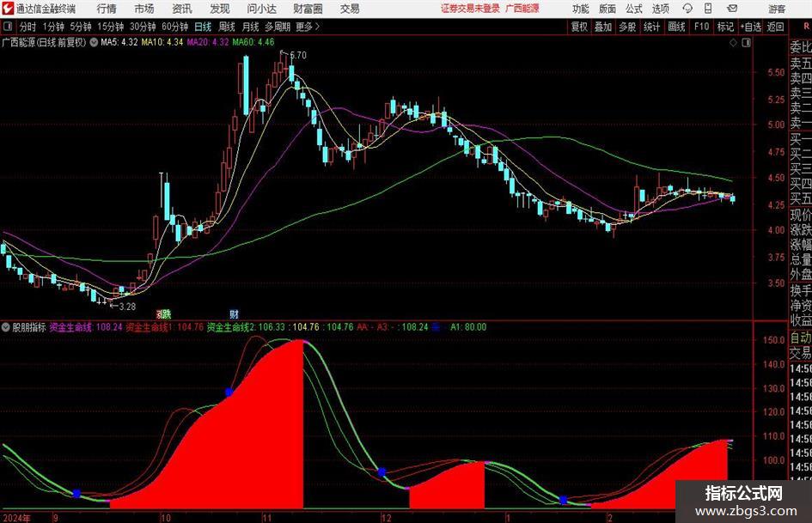
Task: Switch to the 周线 weekly tab
Action: (x=226, y=27)
